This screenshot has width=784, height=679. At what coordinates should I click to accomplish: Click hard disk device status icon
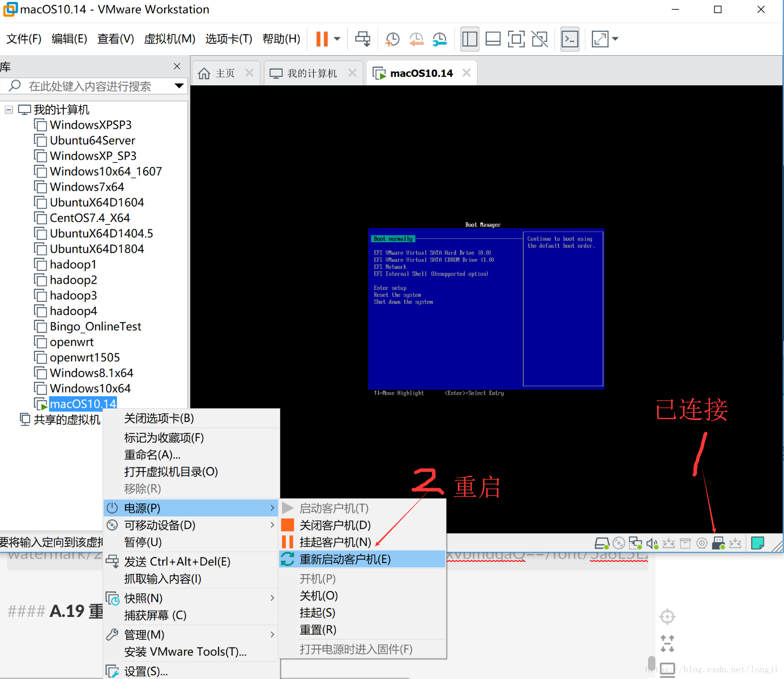pyautogui.click(x=602, y=543)
